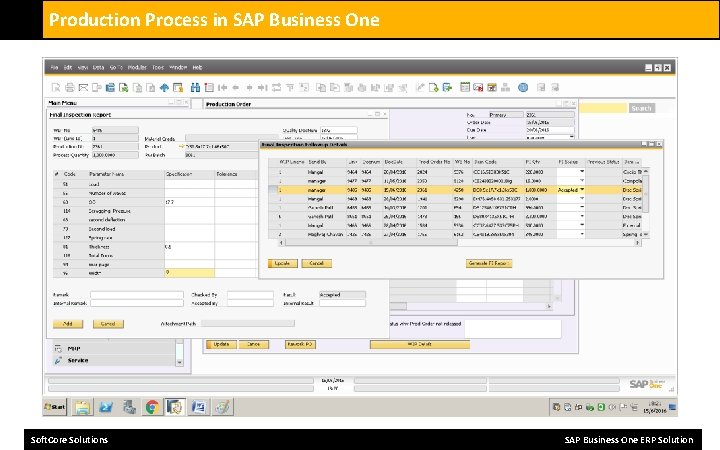
Task: Click Add in Final Inspection Report window
Action: 68,324
